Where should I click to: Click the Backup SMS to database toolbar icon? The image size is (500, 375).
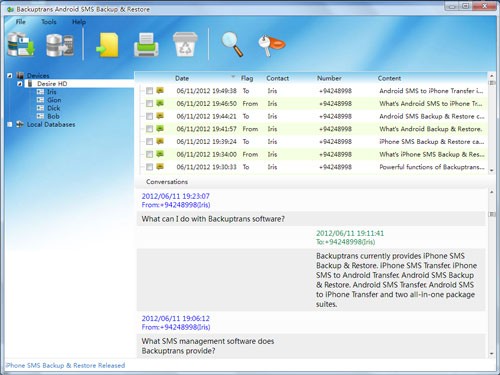pyautogui.click(x=21, y=44)
